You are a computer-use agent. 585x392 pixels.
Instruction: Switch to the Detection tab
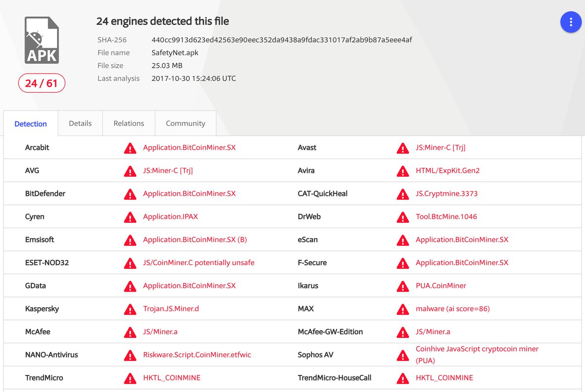point(31,124)
